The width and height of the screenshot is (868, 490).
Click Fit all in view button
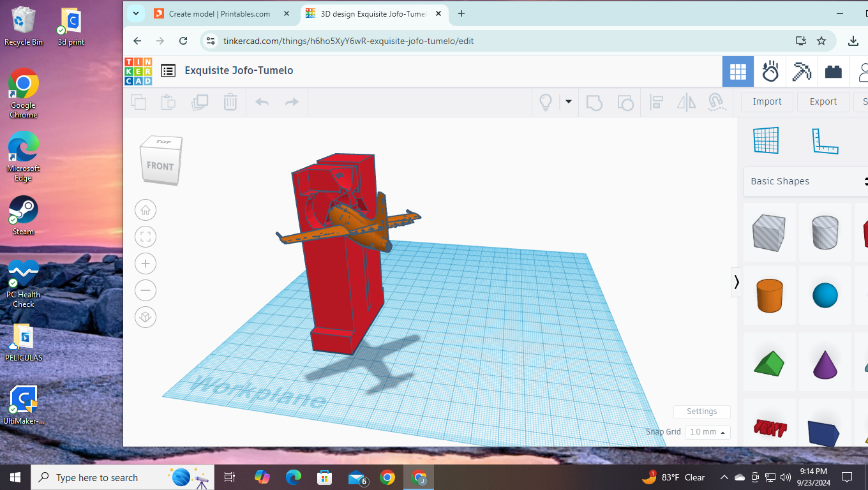(x=146, y=237)
